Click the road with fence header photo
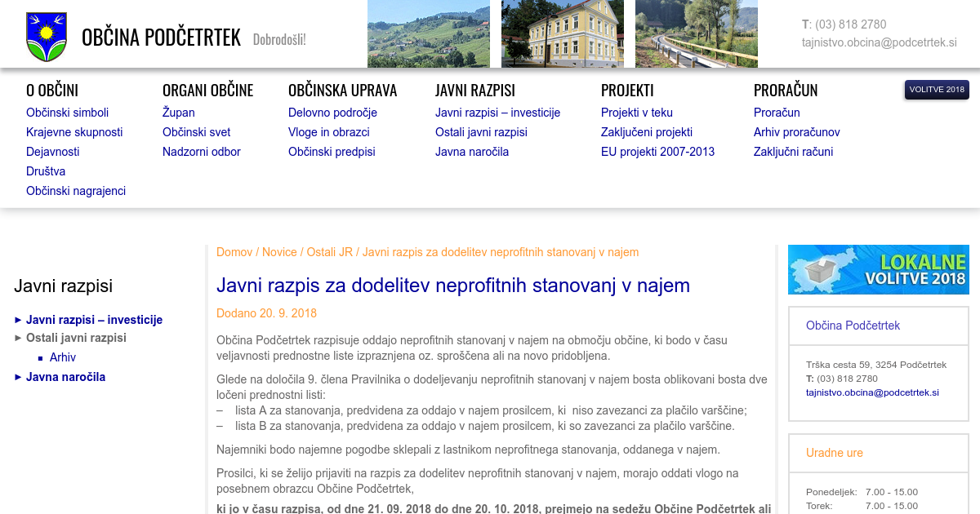This screenshot has width=980, height=514. pos(696,33)
